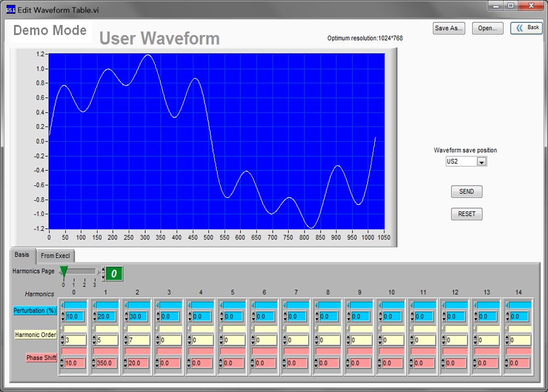Click the pink Phase Shift slider for harmonic 3
Screen dimensions: 548x392
coord(169,351)
